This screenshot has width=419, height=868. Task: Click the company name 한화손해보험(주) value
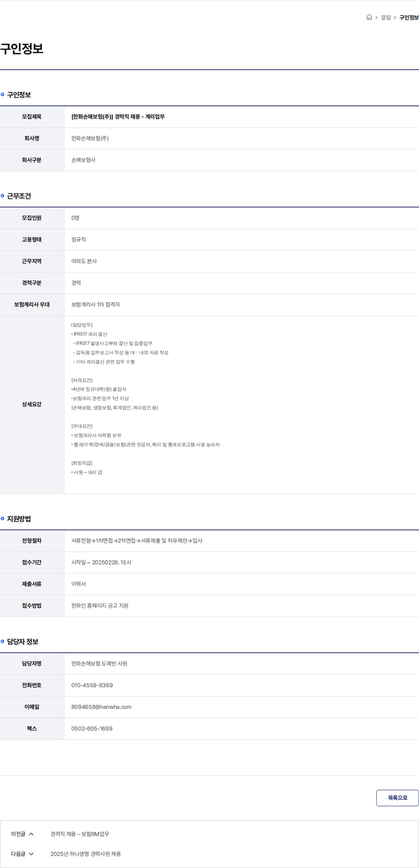point(90,138)
